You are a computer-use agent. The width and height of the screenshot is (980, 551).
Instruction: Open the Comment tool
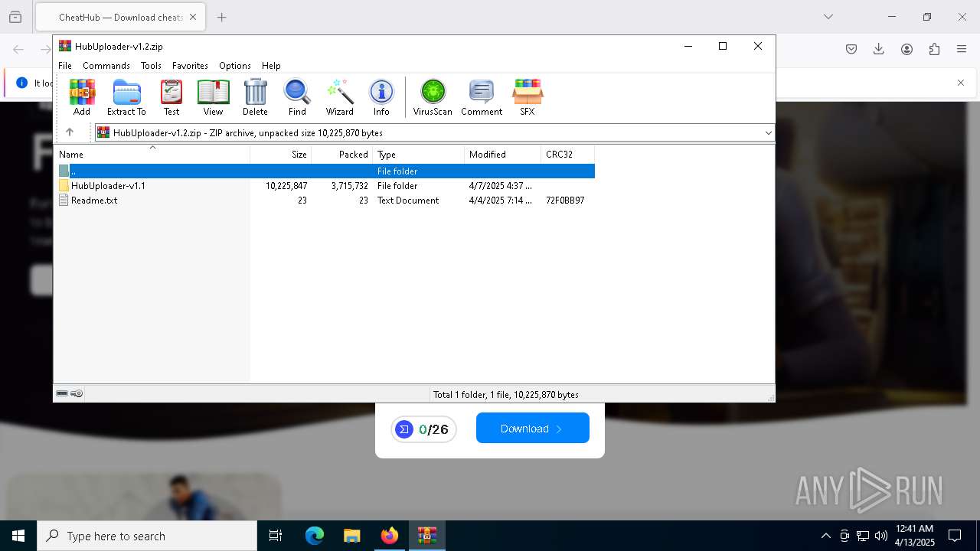click(482, 97)
